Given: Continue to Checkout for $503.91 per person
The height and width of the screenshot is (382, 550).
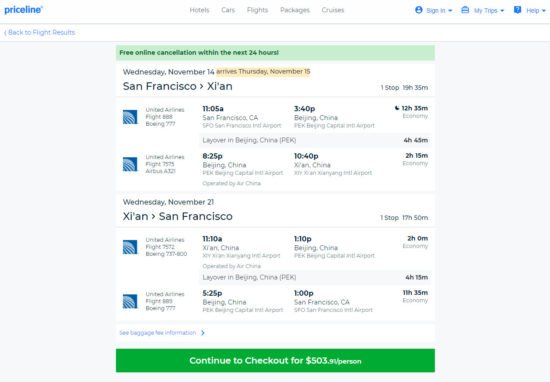Looking at the screenshot, I should 275,360.
